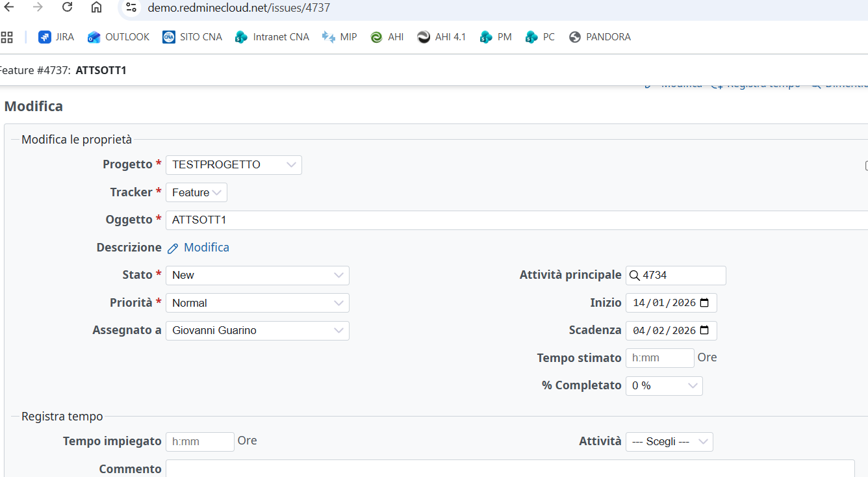
Task: Click the pencil icon next to Descrizione
Action: pos(173,248)
